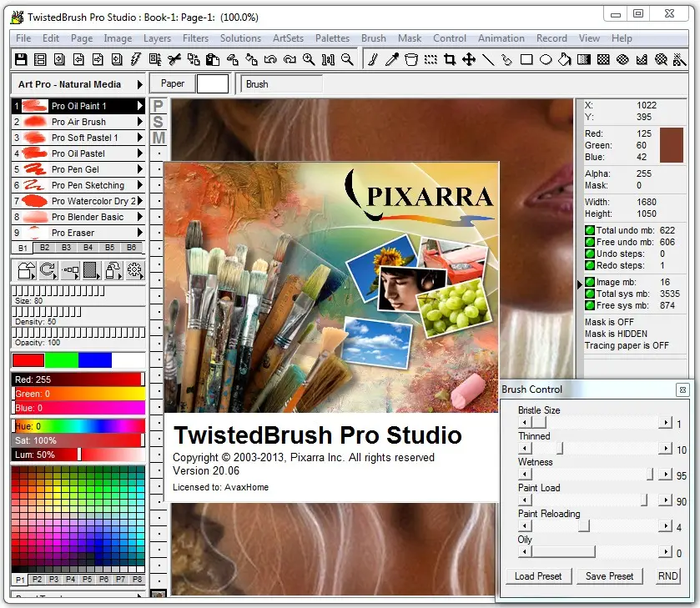
Task: Select the Line tool
Action: [488, 59]
